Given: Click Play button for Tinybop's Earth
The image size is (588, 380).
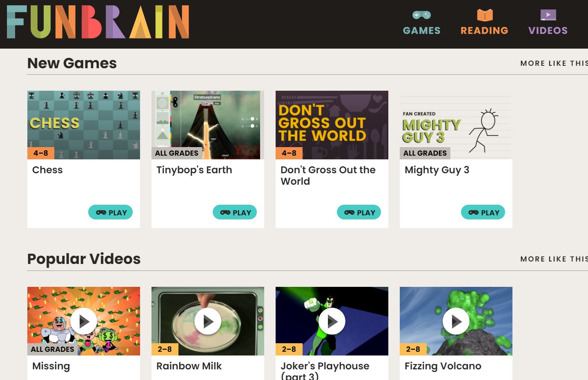Looking at the screenshot, I should pyautogui.click(x=235, y=212).
